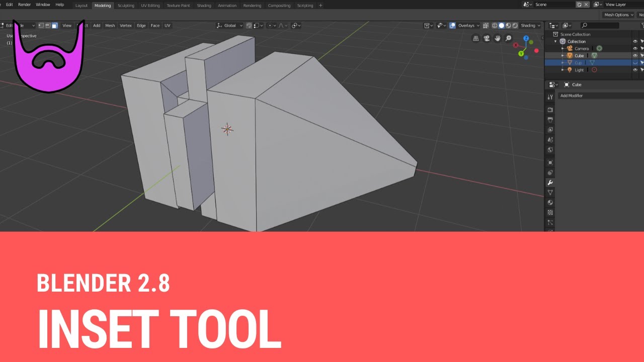Toggle snapping magnet
Image resolution: width=644 pixels, height=362 pixels.
point(249,26)
